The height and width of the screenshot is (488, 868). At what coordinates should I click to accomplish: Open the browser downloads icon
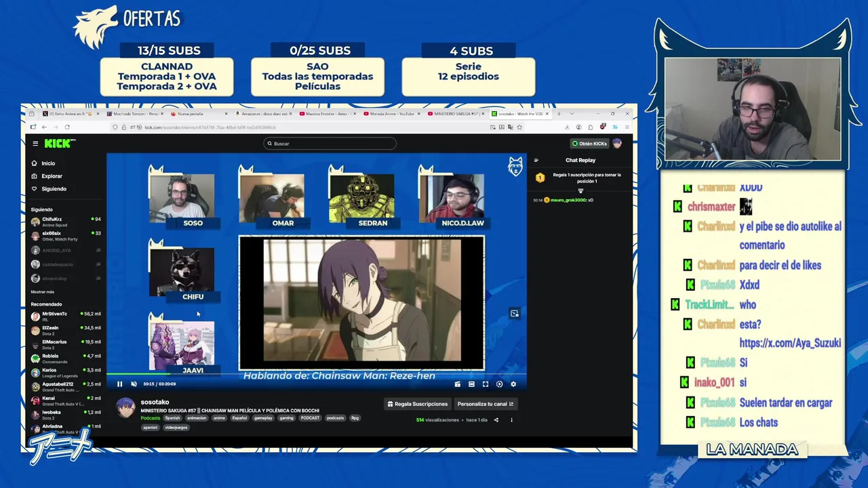[x=568, y=127]
